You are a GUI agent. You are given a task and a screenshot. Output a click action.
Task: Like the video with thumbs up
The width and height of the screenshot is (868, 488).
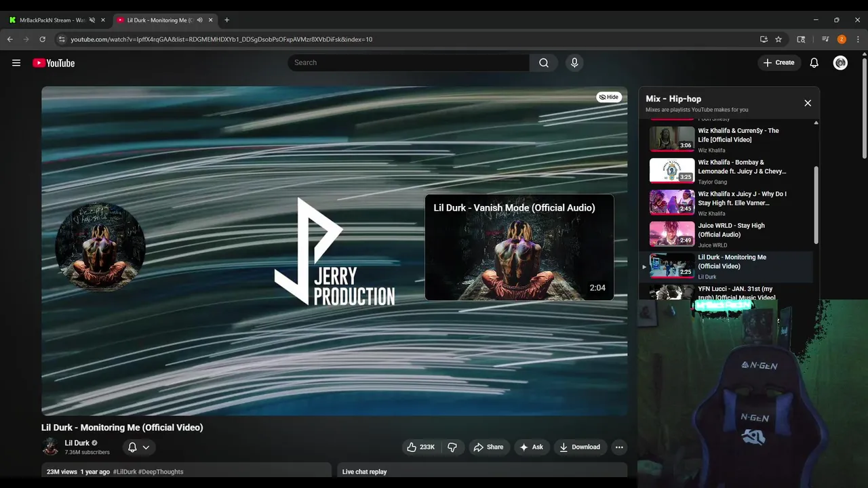tap(420, 447)
